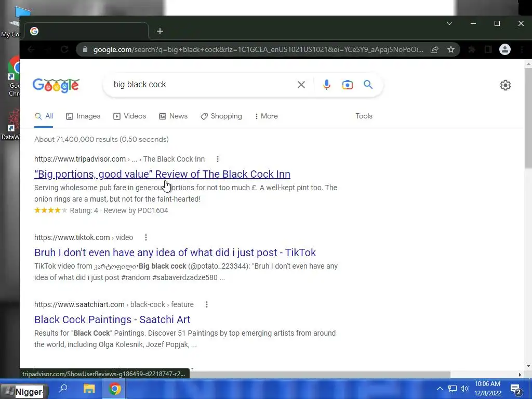
Task: Switch to Images results tab
Action: [x=83, y=116]
